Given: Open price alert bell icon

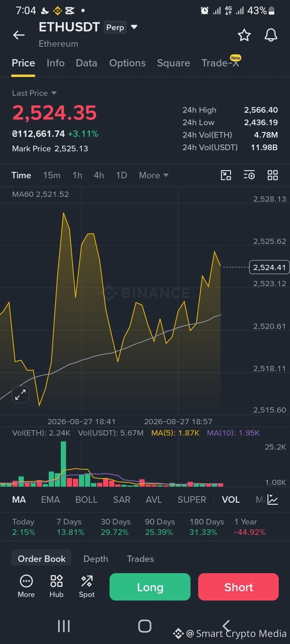Looking at the screenshot, I should (271, 35).
